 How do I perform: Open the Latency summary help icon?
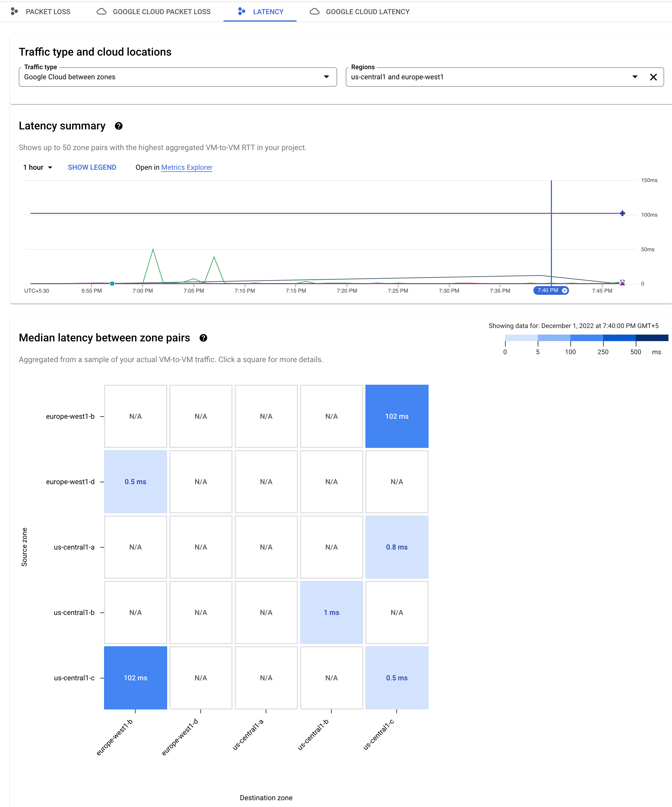point(119,126)
